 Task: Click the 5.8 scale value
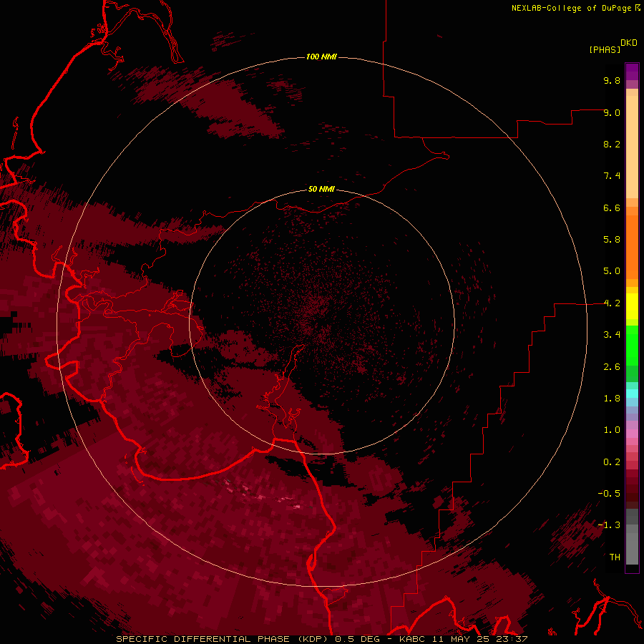612,240
